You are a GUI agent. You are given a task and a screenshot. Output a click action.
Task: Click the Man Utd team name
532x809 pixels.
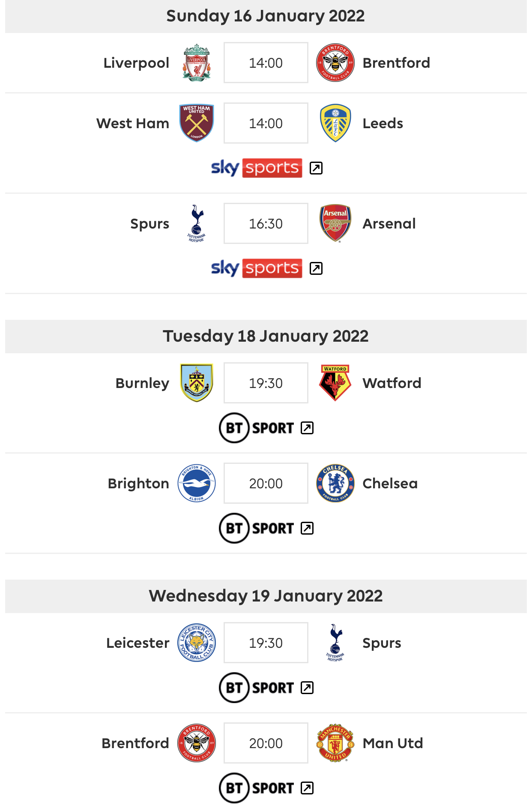[393, 743]
